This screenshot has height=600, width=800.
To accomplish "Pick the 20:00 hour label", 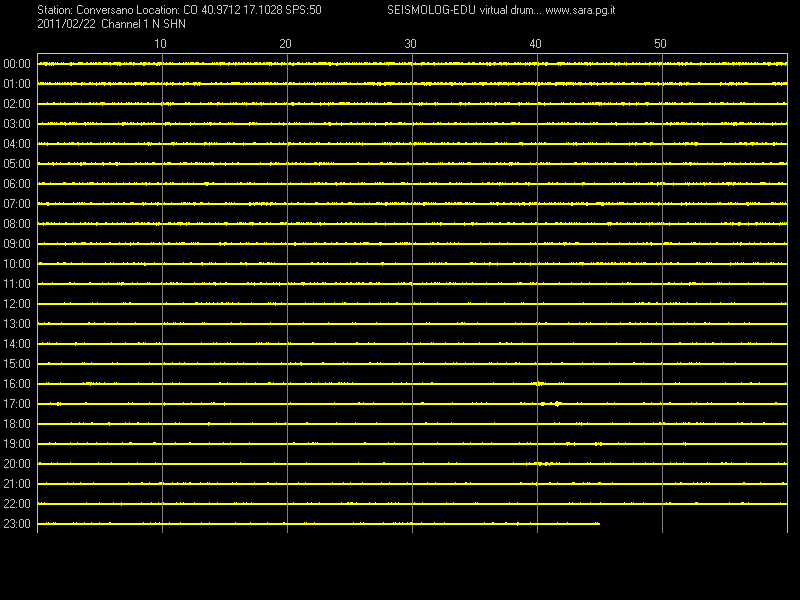I will pos(17,464).
